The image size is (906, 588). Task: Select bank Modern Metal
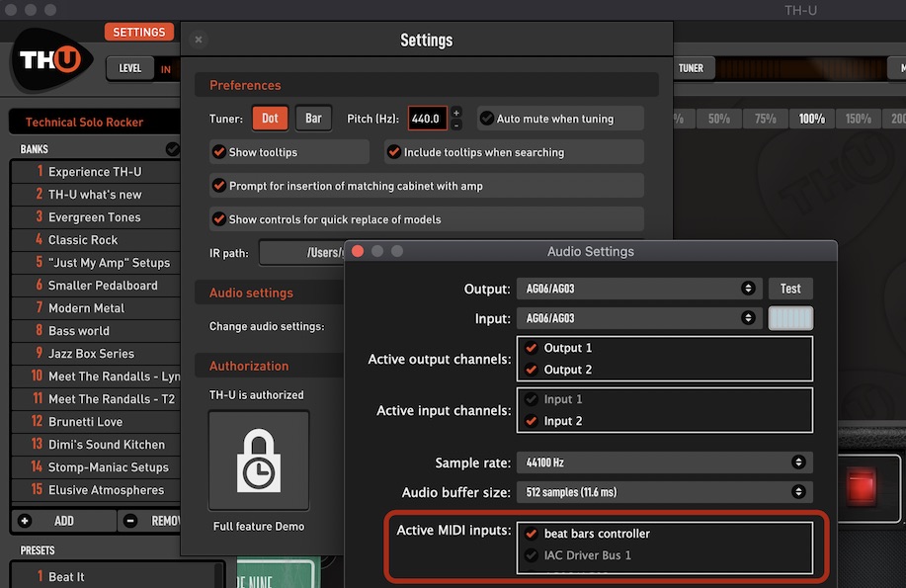[x=96, y=307]
